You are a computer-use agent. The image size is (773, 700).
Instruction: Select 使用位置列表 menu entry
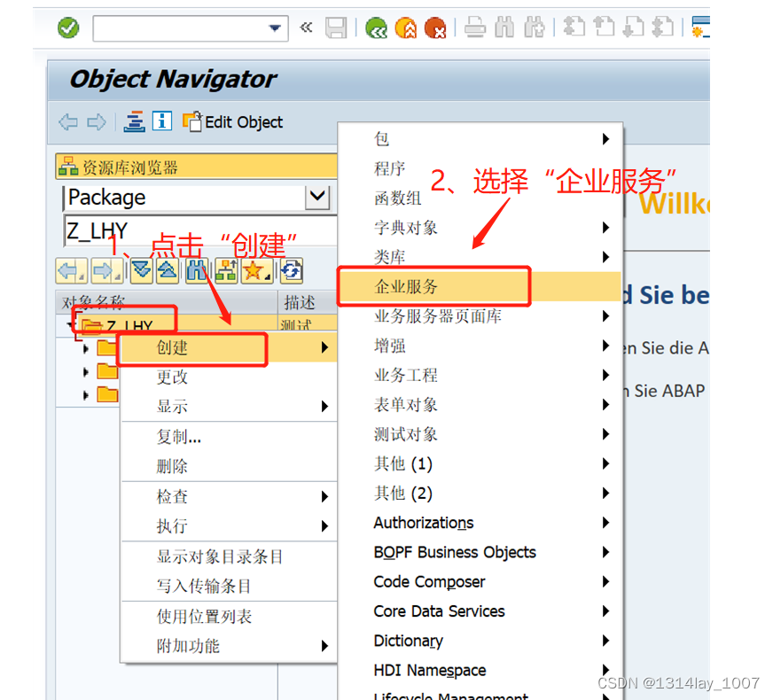click(230, 617)
